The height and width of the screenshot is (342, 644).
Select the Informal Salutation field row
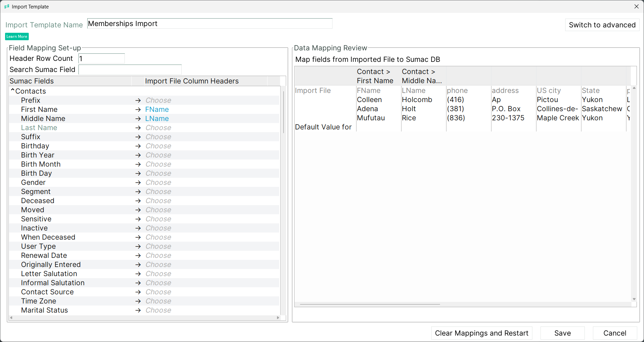144,283
